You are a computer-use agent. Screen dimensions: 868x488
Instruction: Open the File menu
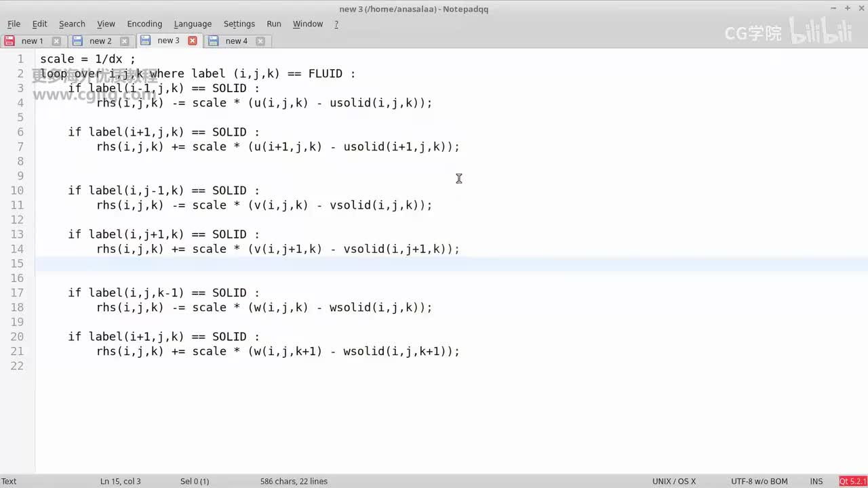pos(14,24)
